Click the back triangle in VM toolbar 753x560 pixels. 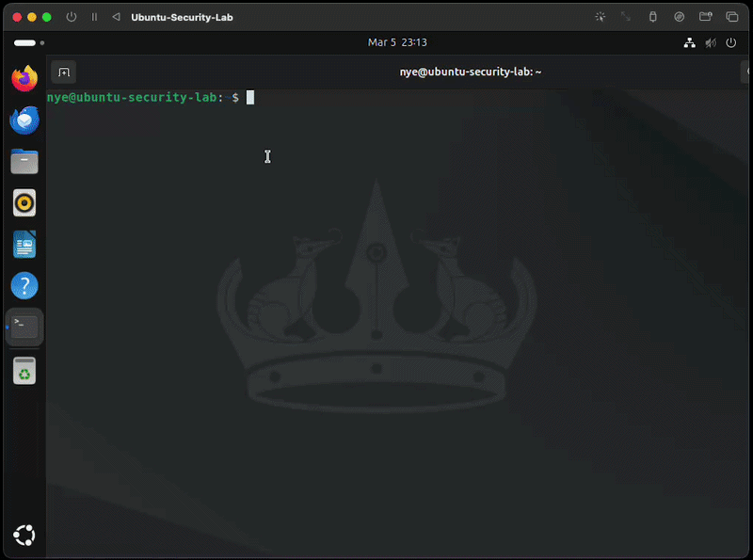[x=116, y=17]
